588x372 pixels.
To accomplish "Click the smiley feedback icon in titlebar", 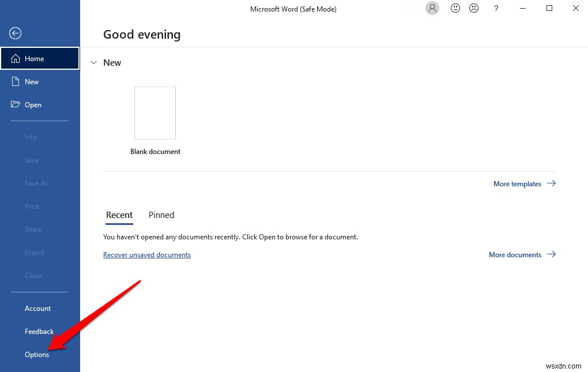I will pyautogui.click(x=455, y=8).
